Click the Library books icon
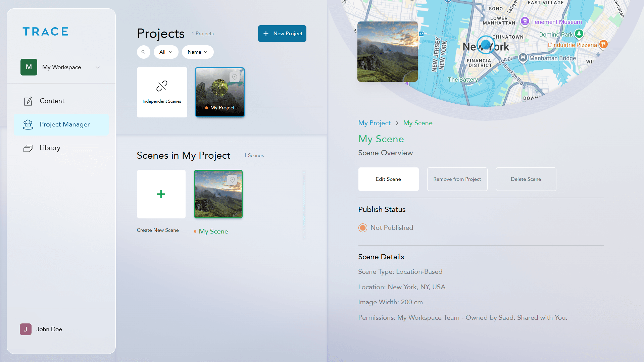 (x=29, y=148)
